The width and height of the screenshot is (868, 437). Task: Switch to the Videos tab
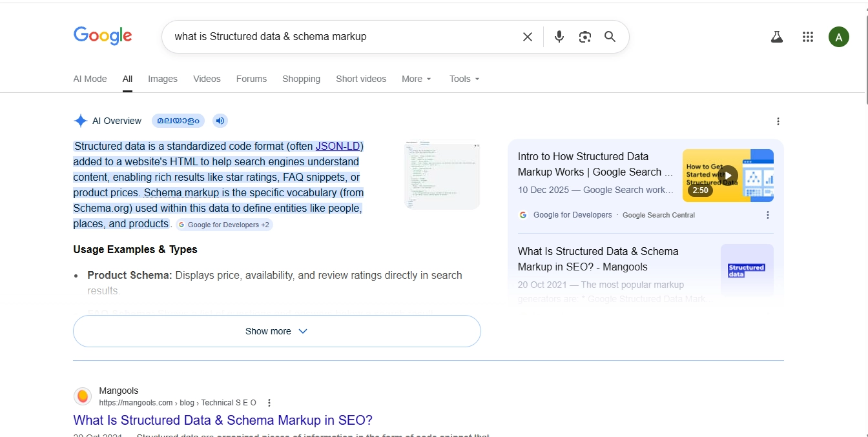(207, 79)
